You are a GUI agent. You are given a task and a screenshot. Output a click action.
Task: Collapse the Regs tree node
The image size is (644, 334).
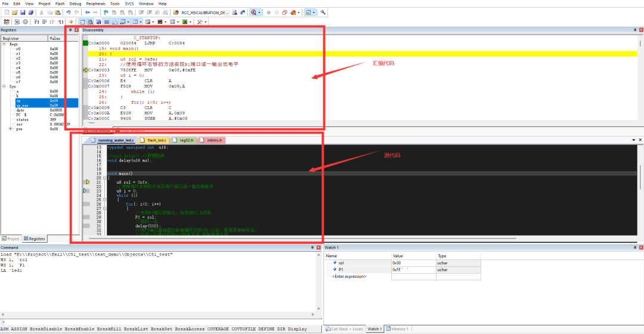coord(4,44)
